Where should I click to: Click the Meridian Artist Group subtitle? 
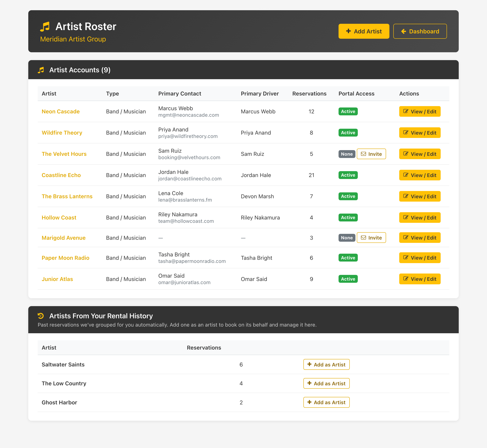point(73,39)
